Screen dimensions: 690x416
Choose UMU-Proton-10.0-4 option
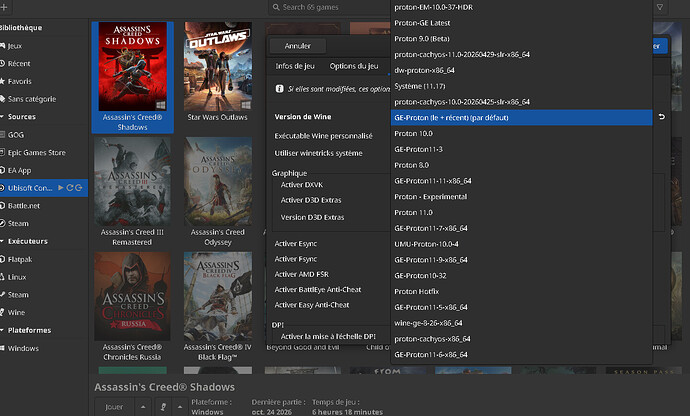521,244
